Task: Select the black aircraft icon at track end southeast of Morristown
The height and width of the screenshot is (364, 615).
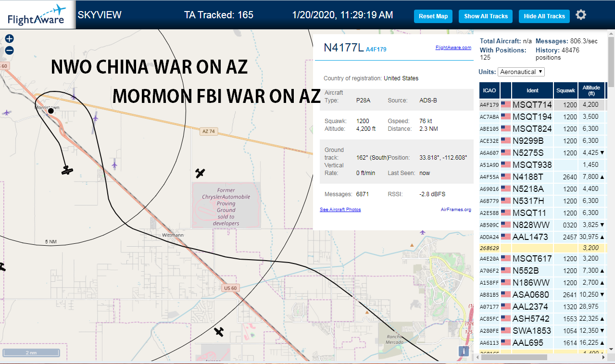Action: coord(67,170)
